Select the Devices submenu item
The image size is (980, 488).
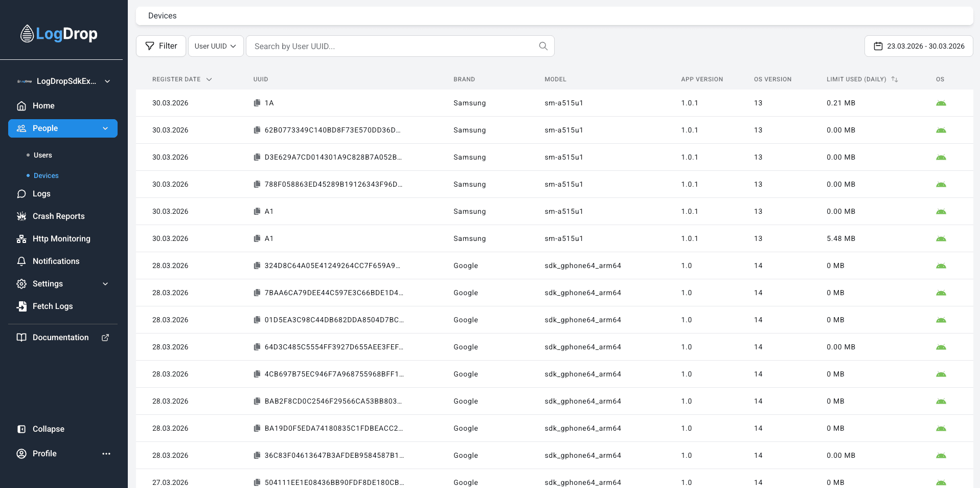(46, 175)
